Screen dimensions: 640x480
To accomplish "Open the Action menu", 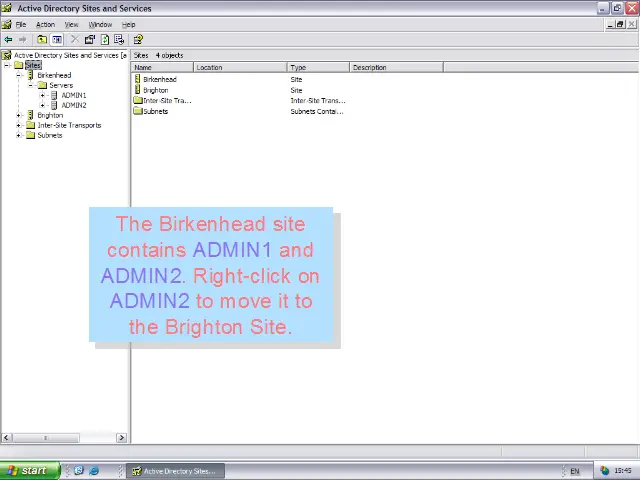I will coord(45,24).
